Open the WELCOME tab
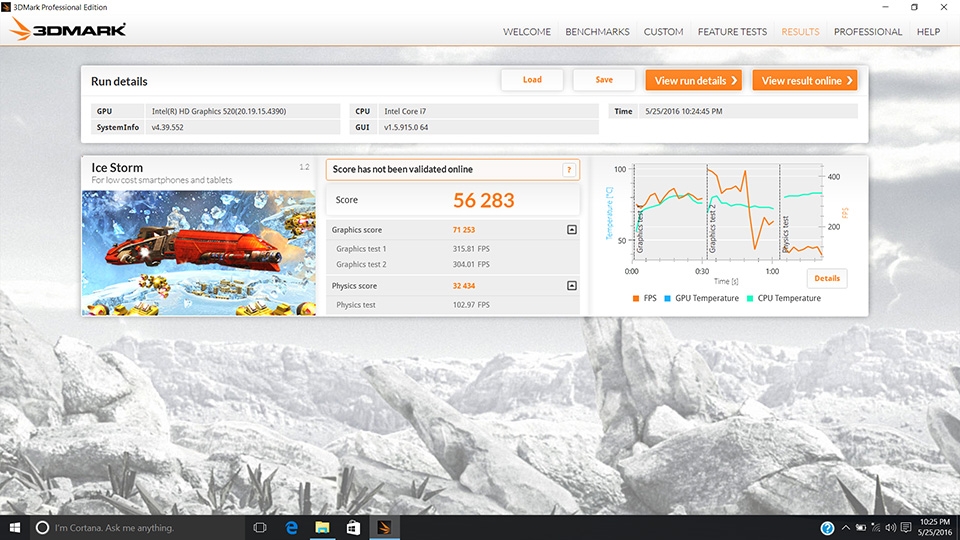The height and width of the screenshot is (540, 960). coord(527,32)
